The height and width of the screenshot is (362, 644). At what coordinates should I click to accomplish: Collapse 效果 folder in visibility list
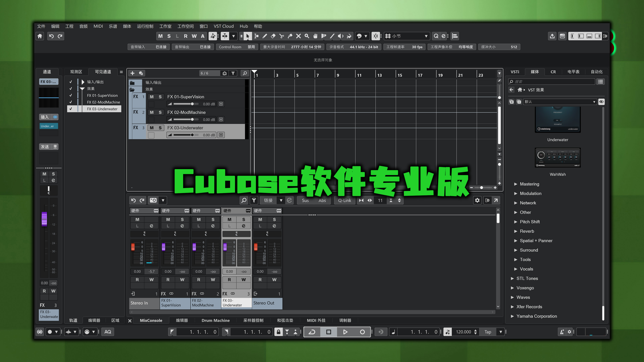point(82,88)
